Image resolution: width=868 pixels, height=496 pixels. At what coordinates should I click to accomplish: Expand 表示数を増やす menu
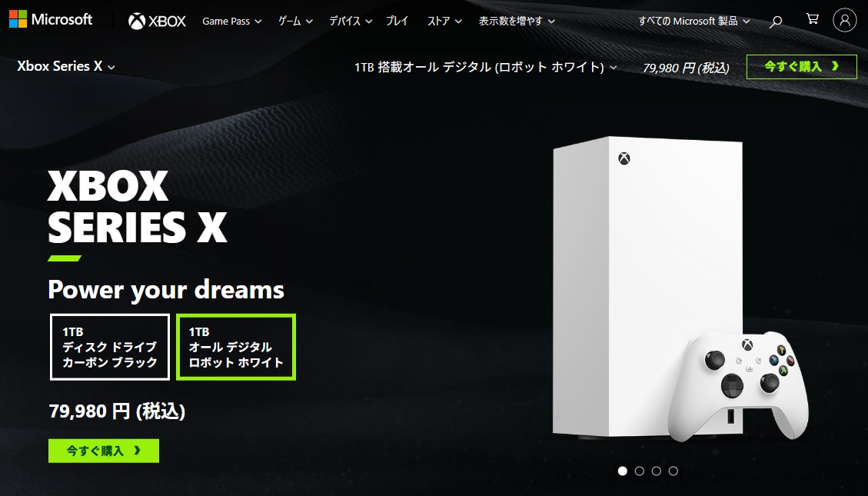click(x=517, y=21)
